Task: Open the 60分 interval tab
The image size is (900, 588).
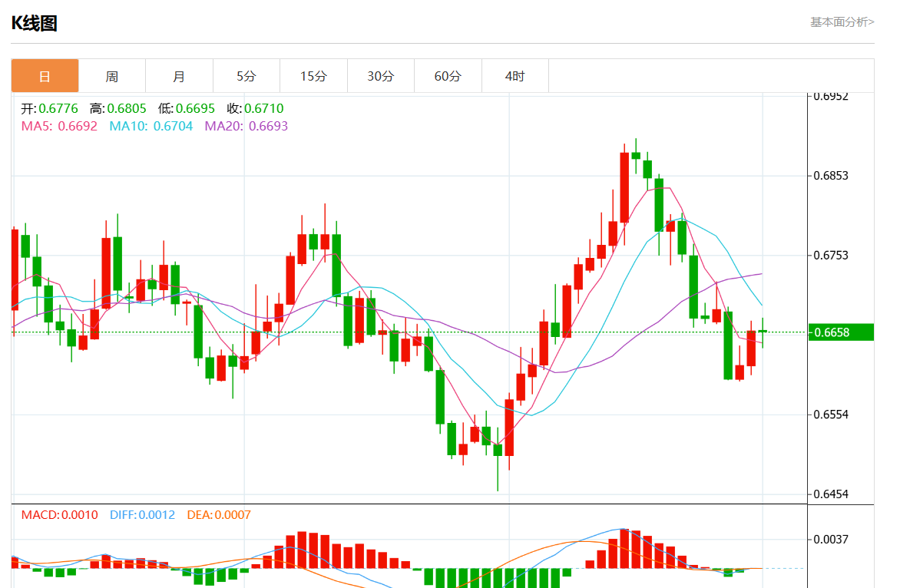Action: [448, 76]
